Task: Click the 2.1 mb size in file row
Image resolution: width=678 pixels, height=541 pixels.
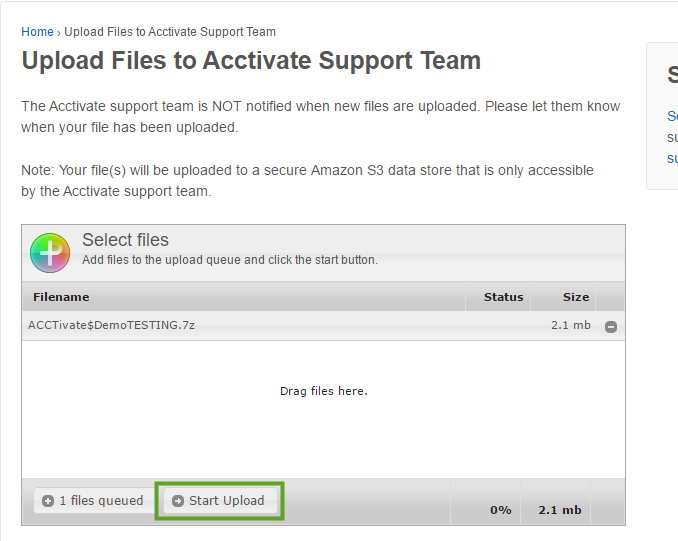Action: [570, 325]
